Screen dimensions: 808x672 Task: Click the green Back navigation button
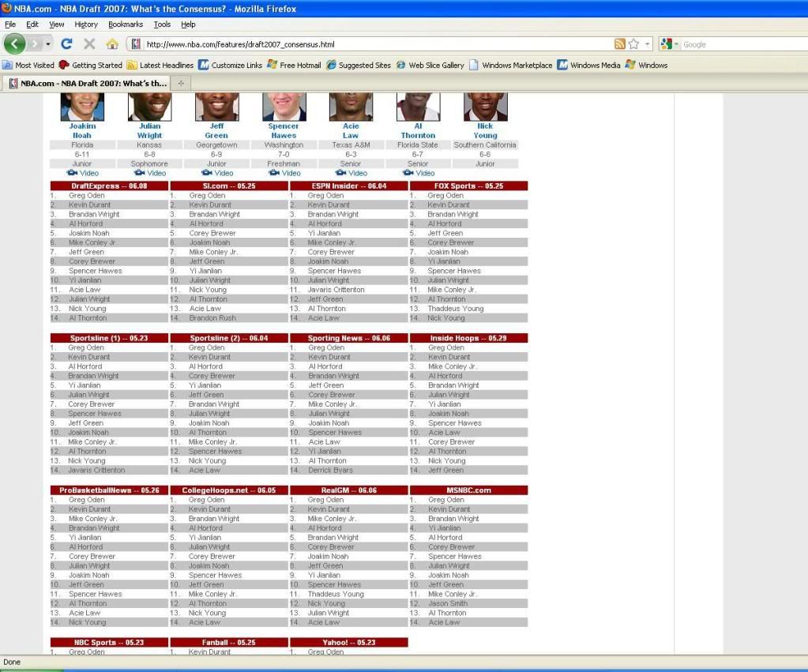(x=14, y=43)
